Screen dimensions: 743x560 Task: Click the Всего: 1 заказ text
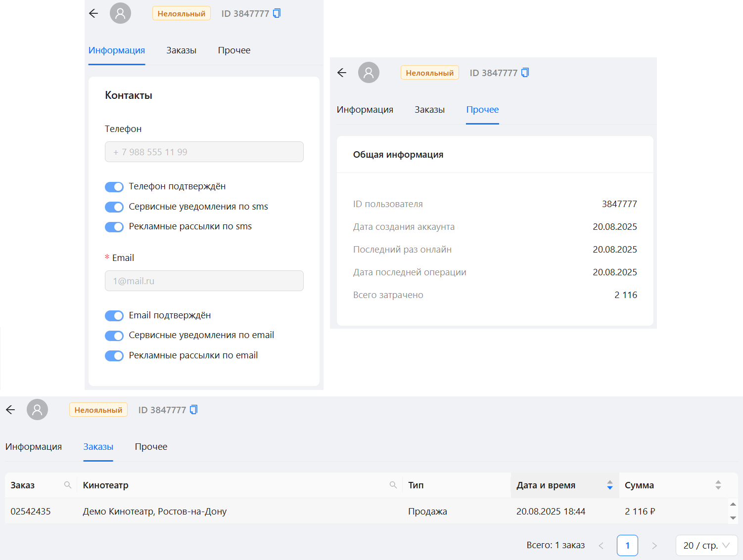(556, 545)
